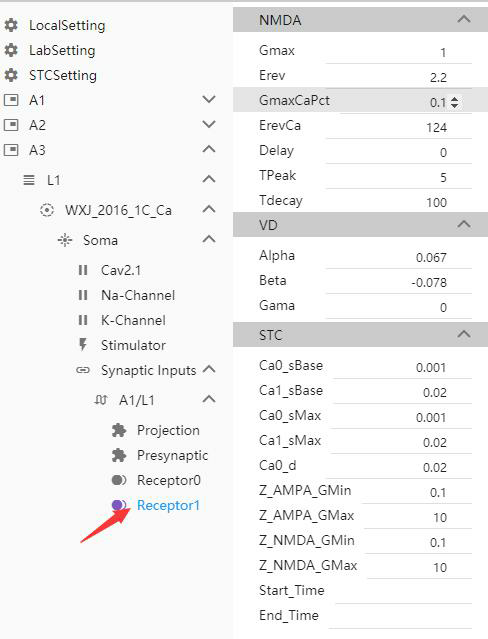The width and height of the screenshot is (488, 639).
Task: Click the GmaxCaPct stepper arrows
Action: 455,102
